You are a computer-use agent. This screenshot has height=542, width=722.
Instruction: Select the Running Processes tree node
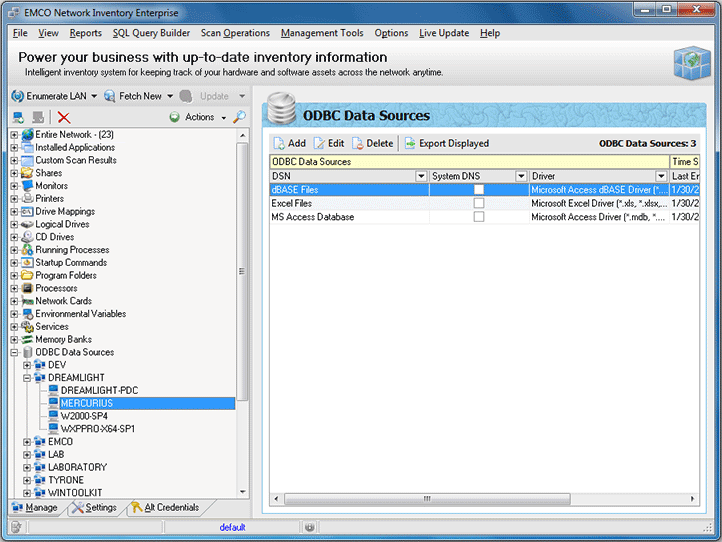72,250
